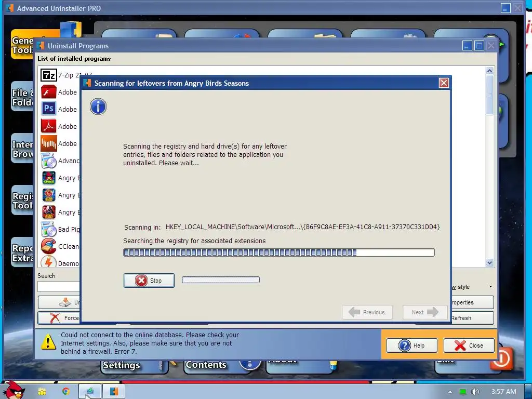The image size is (532, 399).
Task: Click the volume speaker tray icon
Action: click(475, 392)
